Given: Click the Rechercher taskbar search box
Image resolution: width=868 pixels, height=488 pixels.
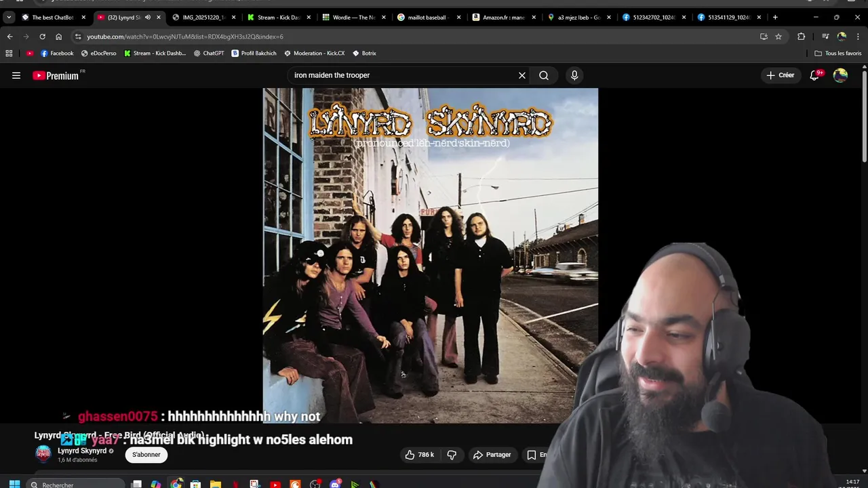Looking at the screenshot, I should 76,485.
